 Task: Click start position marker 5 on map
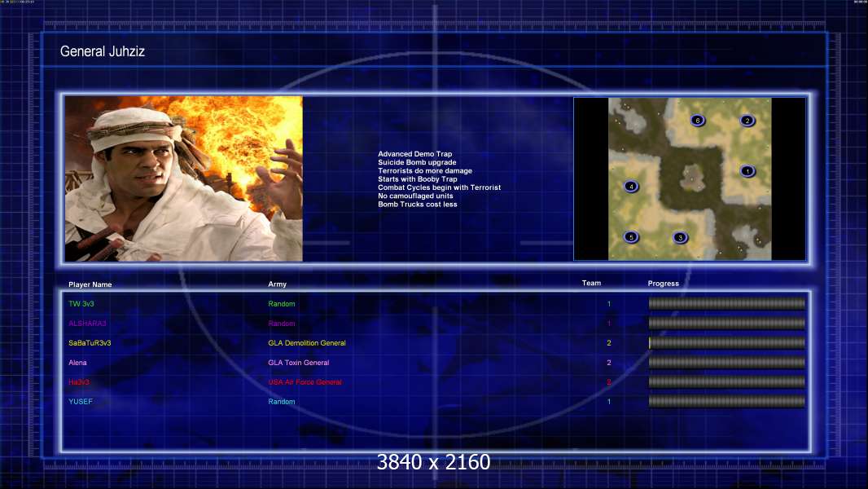[x=631, y=238]
